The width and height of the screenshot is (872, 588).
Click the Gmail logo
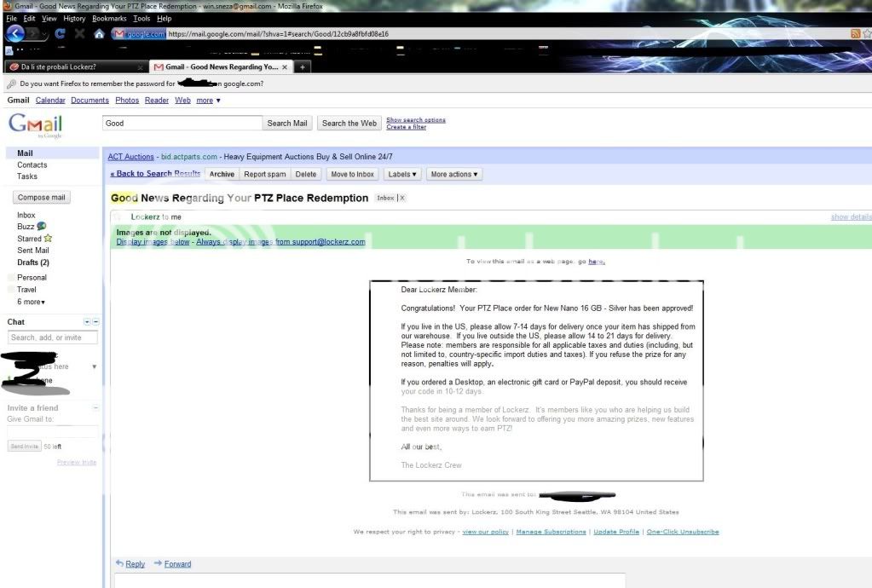coord(35,124)
